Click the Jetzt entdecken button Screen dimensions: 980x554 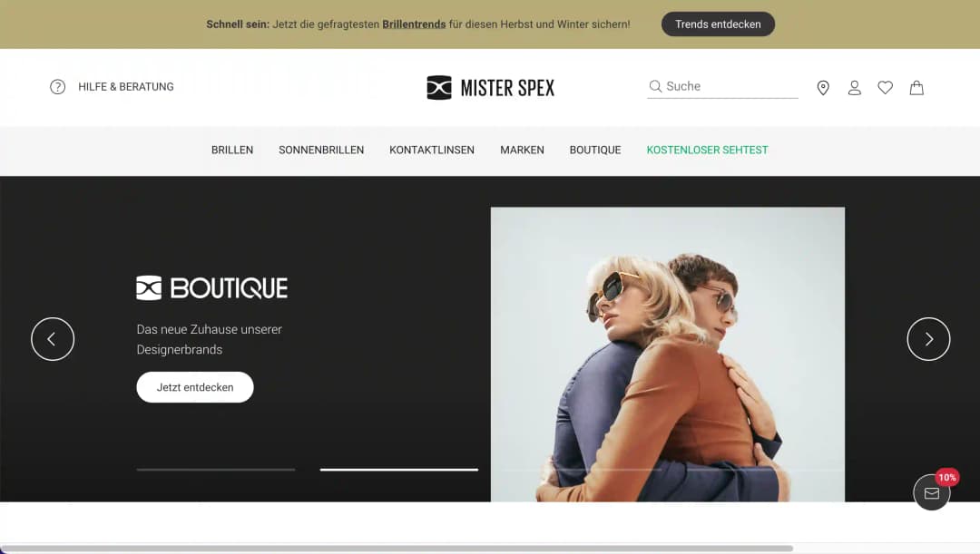(195, 387)
